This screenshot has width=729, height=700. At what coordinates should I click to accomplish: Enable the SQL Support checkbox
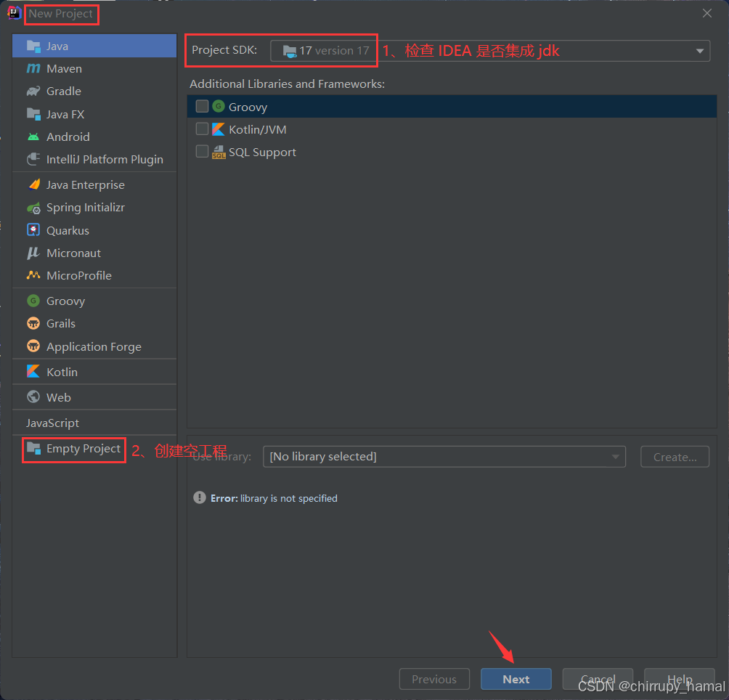click(202, 152)
